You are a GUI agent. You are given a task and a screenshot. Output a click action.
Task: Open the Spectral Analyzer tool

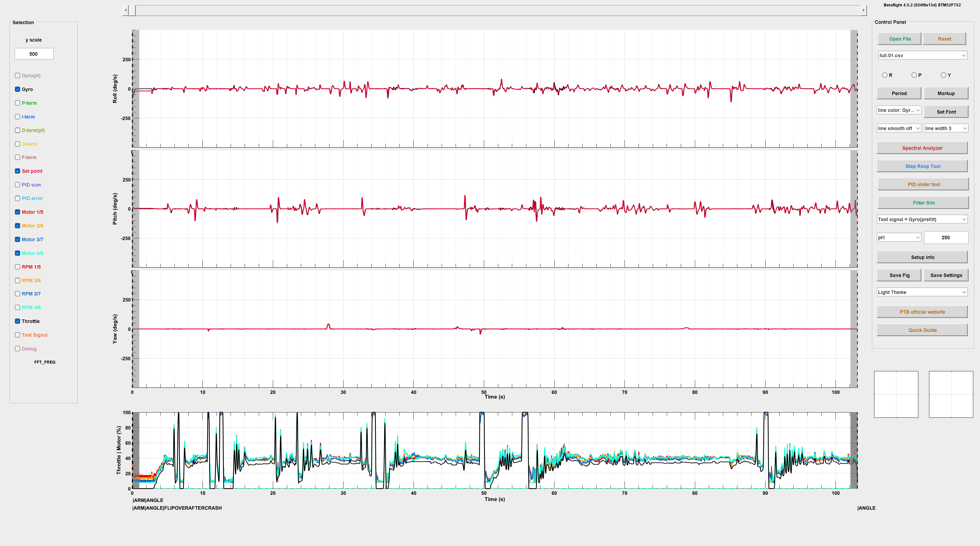[922, 148]
